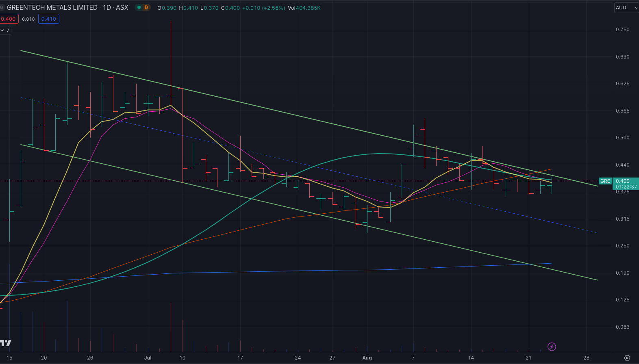The height and width of the screenshot is (364, 639).
Task: Click the Jul date label on time axis
Action: (x=148, y=358)
